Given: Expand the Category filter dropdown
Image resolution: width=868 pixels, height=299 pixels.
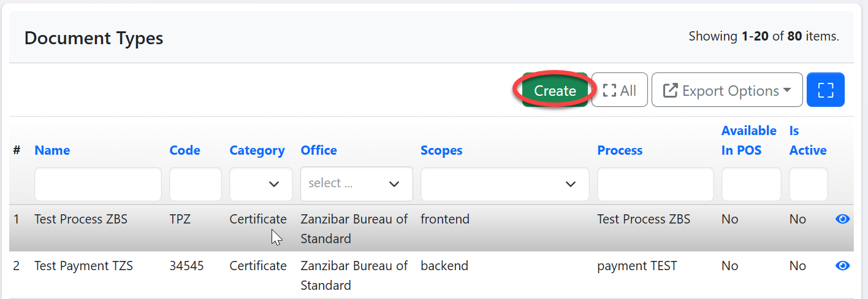Looking at the screenshot, I should click(261, 184).
